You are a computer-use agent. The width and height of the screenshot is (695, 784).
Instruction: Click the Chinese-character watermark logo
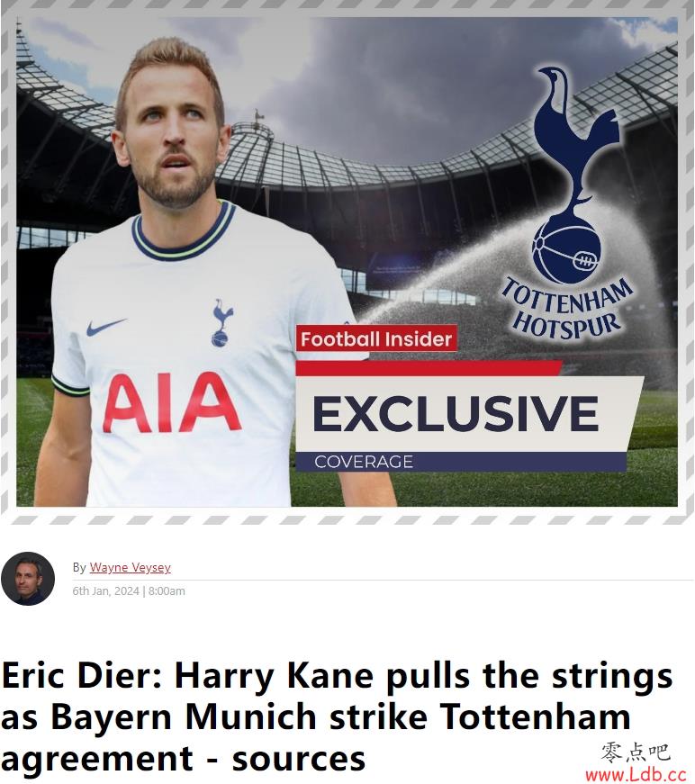[635, 752]
